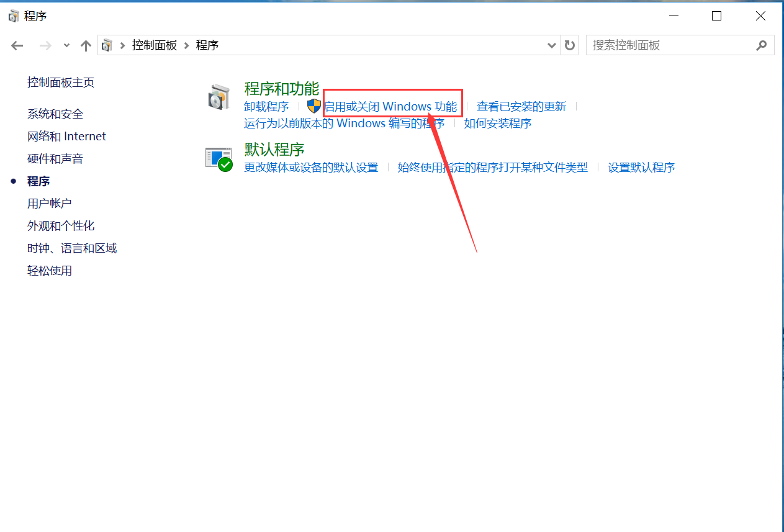The image size is (784, 532).
Task: Click the 默认程序 checkmark icon
Action: pos(219,160)
